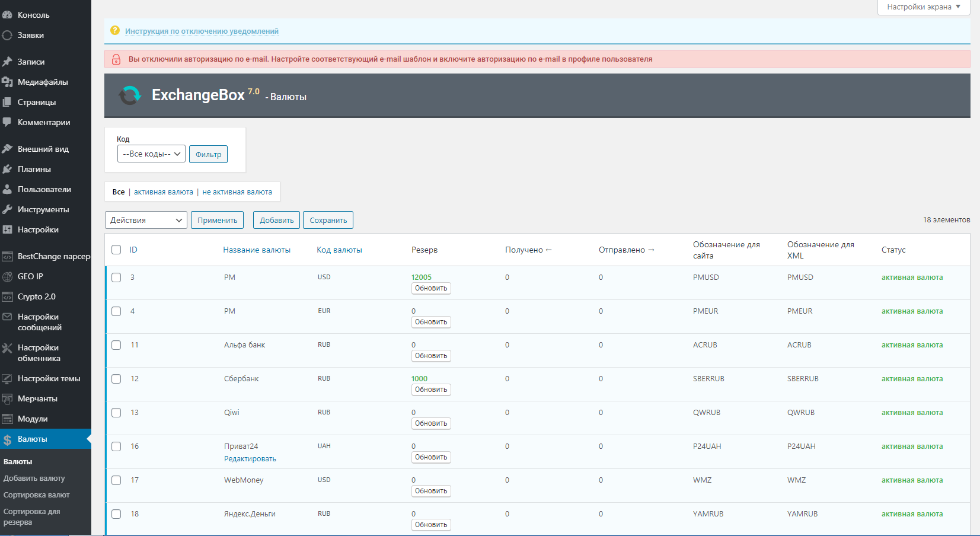Open Users via its sidebar icon

click(x=7, y=189)
